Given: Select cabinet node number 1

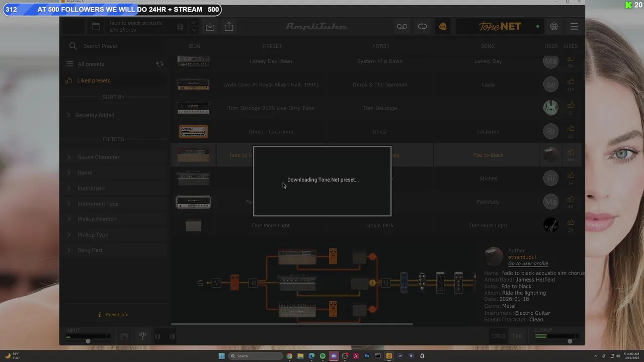Looking at the screenshot, I should pos(372,283).
